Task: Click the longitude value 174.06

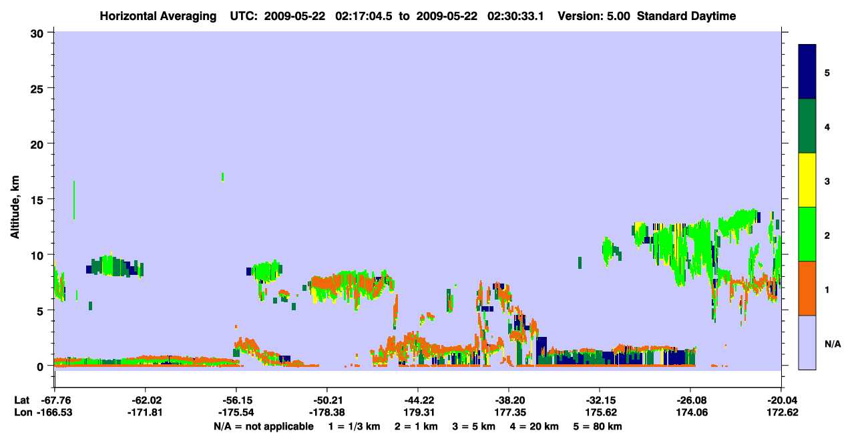Action: pyautogui.click(x=690, y=412)
